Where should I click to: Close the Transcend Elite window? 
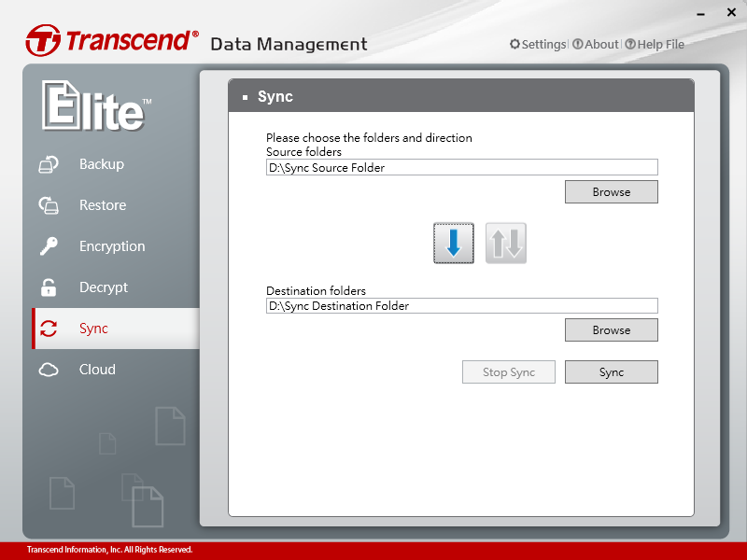731,13
